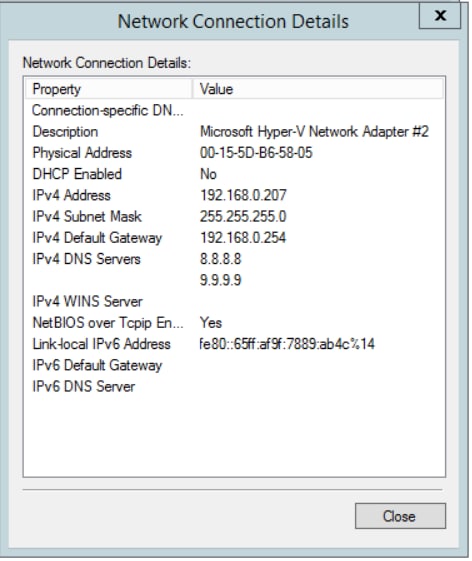
Task: Select the IPv4 DNS Servers row
Action: (234, 259)
